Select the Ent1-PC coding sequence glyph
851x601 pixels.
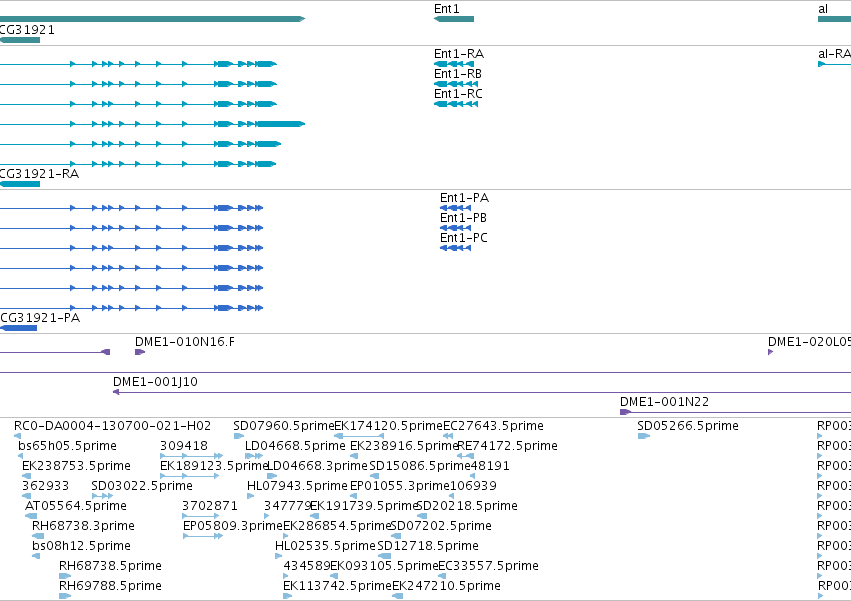point(455,248)
